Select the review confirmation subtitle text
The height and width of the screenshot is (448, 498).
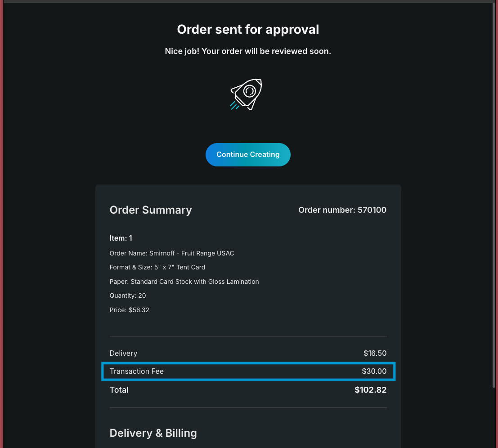[x=247, y=51]
